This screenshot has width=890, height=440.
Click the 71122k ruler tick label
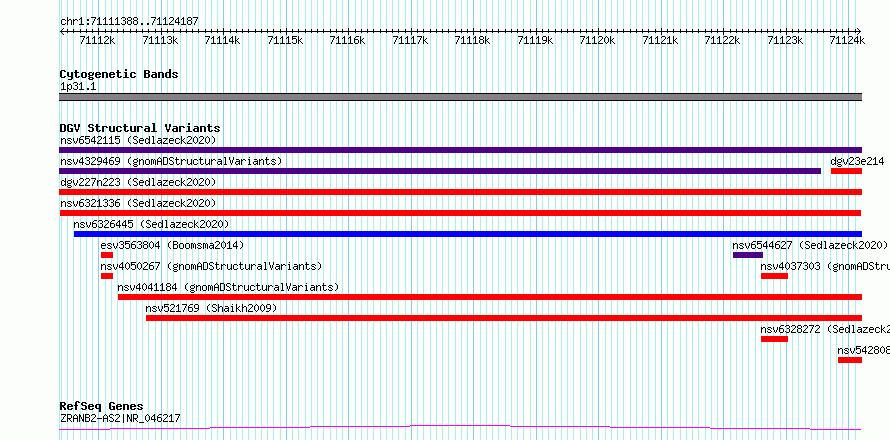(723, 40)
